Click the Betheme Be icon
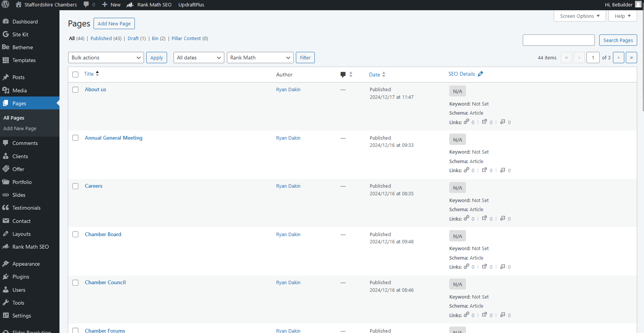644x333 pixels. click(6, 47)
